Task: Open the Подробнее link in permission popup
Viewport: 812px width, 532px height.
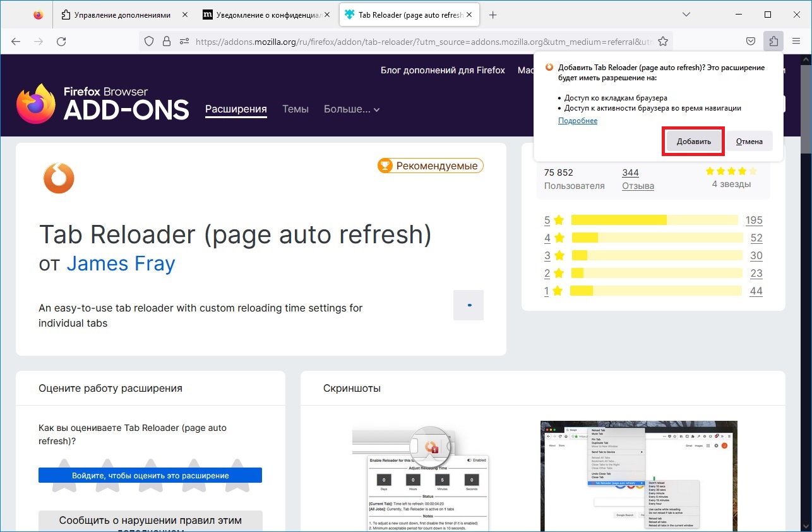Action: click(x=578, y=121)
